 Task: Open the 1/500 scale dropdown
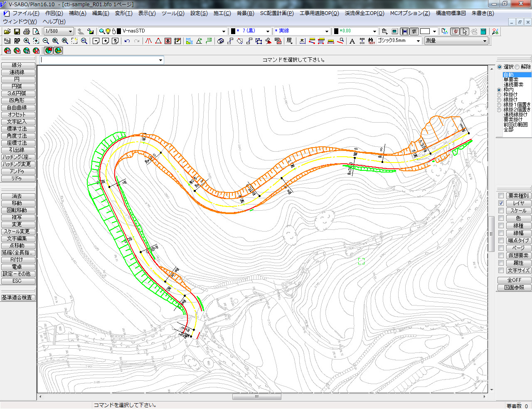point(70,31)
